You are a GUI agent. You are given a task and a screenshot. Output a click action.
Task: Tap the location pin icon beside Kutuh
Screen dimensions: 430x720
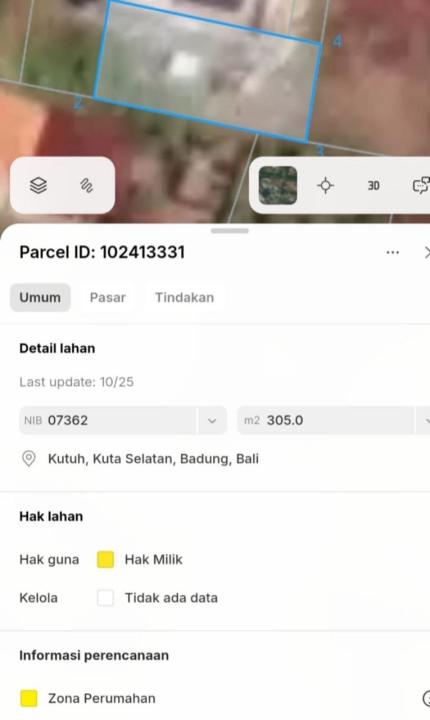tap(28, 458)
